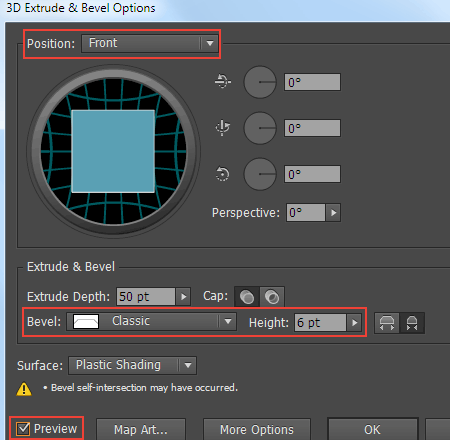Click the yellow bevel warning icon
This screenshot has width=450, height=440.
tap(24, 389)
